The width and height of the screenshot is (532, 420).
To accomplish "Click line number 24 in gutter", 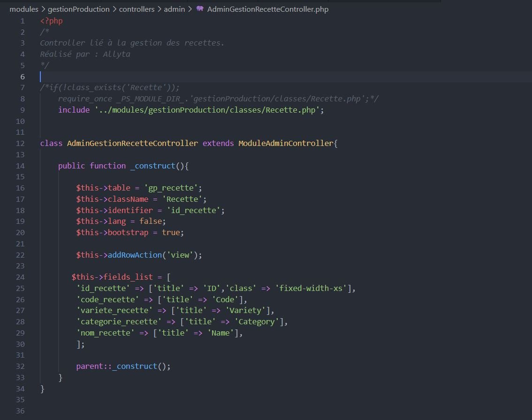I will (x=20, y=277).
